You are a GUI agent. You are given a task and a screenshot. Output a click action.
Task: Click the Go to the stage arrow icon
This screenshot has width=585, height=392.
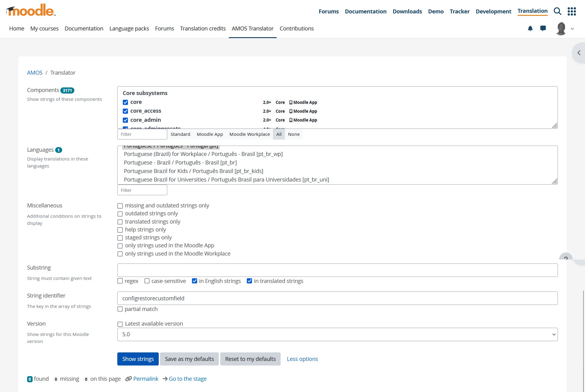(x=165, y=379)
